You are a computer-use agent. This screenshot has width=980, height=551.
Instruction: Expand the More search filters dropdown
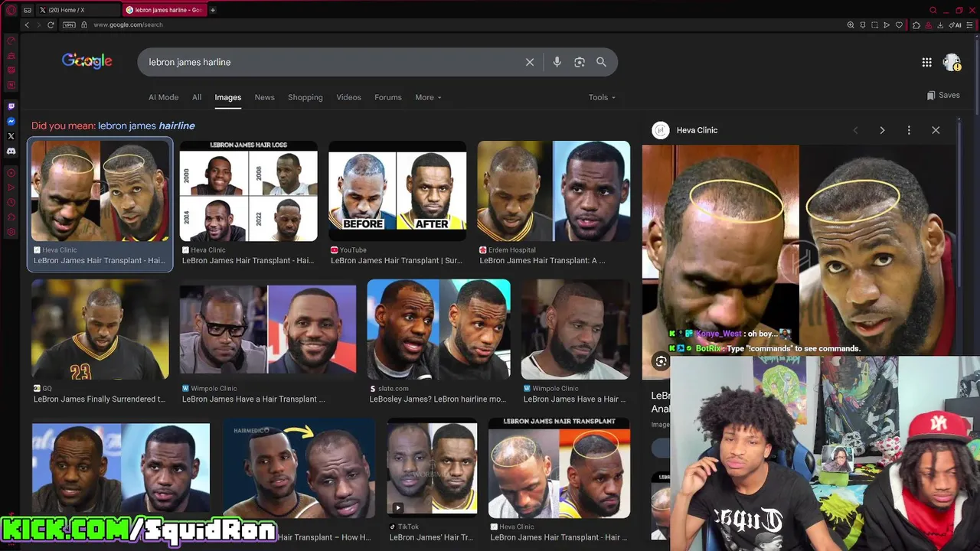(x=428, y=97)
